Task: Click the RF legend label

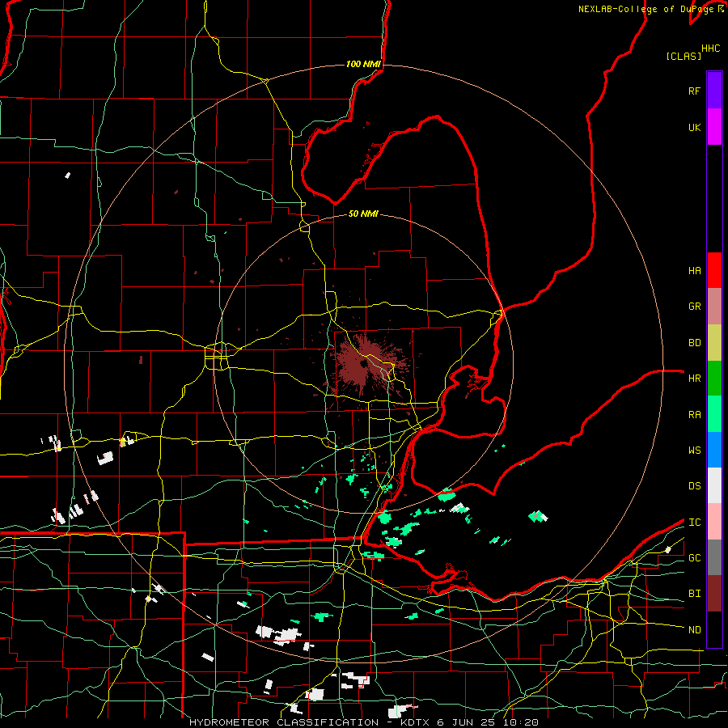Action: tap(694, 91)
